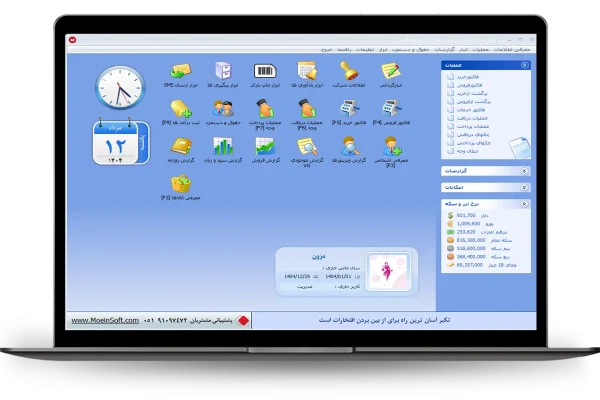Open the انبارگردانی notepad shortcut icon
This screenshot has width=600, height=400.
391,71
